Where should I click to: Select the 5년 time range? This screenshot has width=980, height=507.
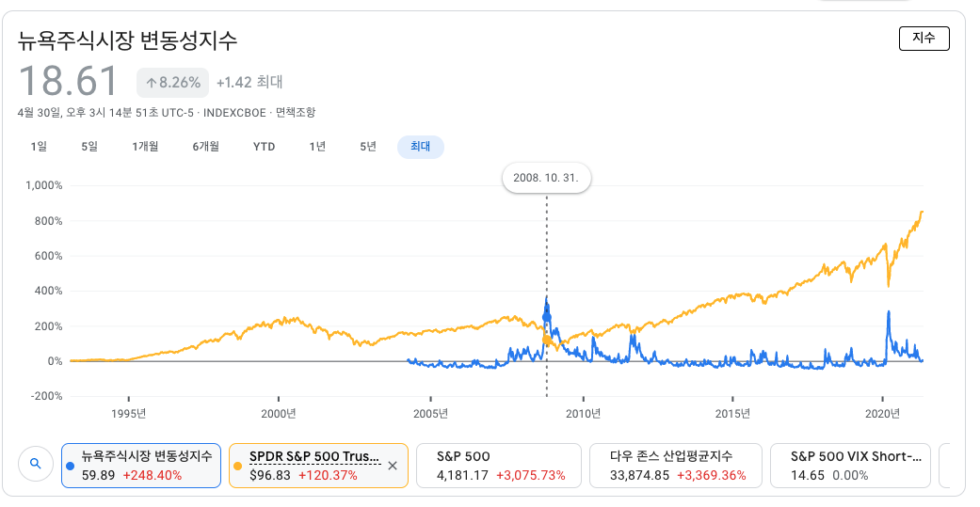click(x=368, y=147)
